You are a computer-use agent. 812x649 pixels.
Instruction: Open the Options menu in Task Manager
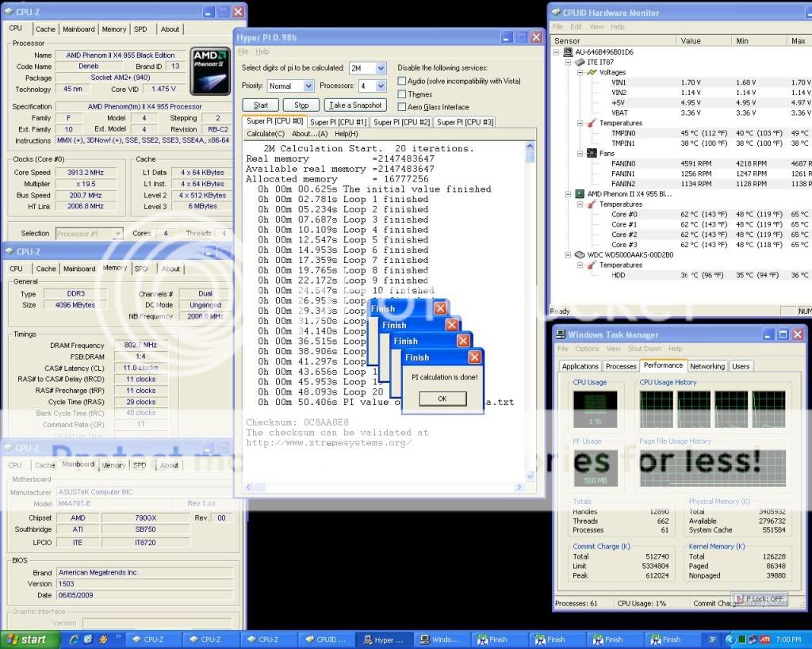click(587, 349)
